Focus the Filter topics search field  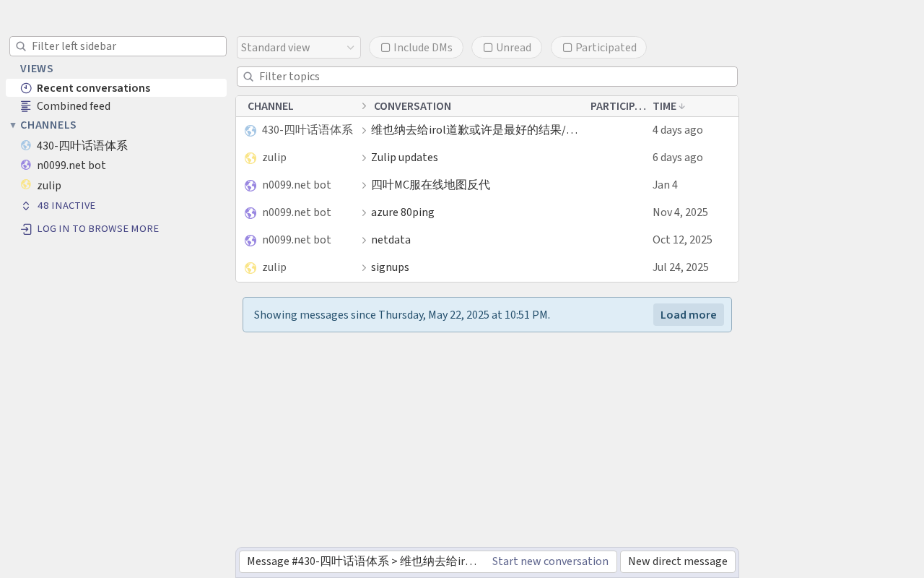487,77
